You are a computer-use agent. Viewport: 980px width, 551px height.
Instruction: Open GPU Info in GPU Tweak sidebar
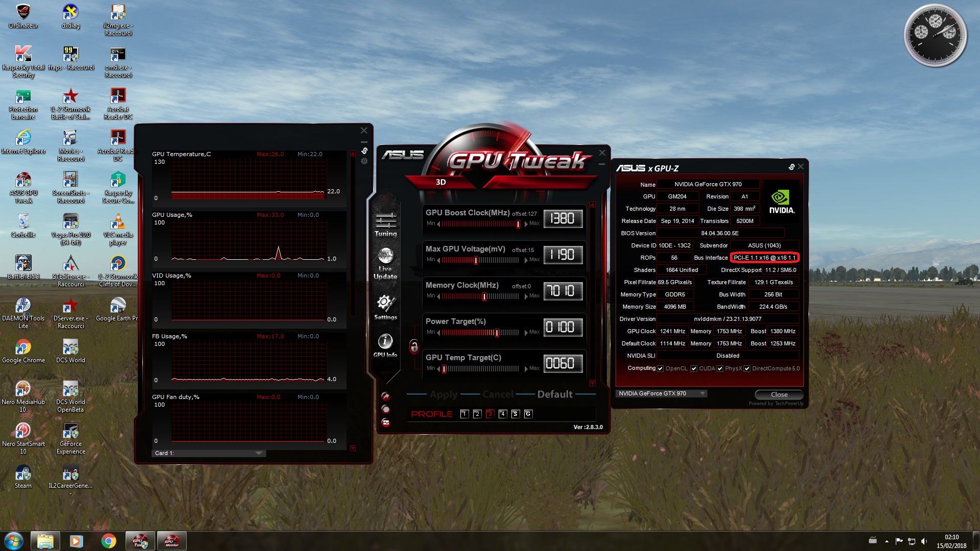pyautogui.click(x=385, y=345)
